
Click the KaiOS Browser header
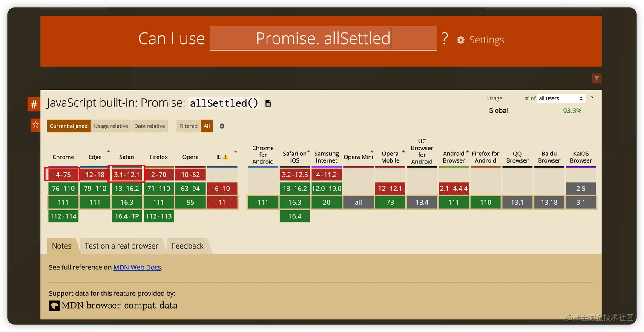tap(581, 157)
